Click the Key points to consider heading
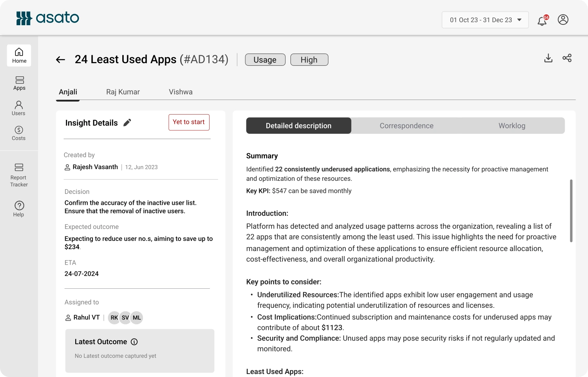Viewport: 588px width, 377px height. [284, 282]
